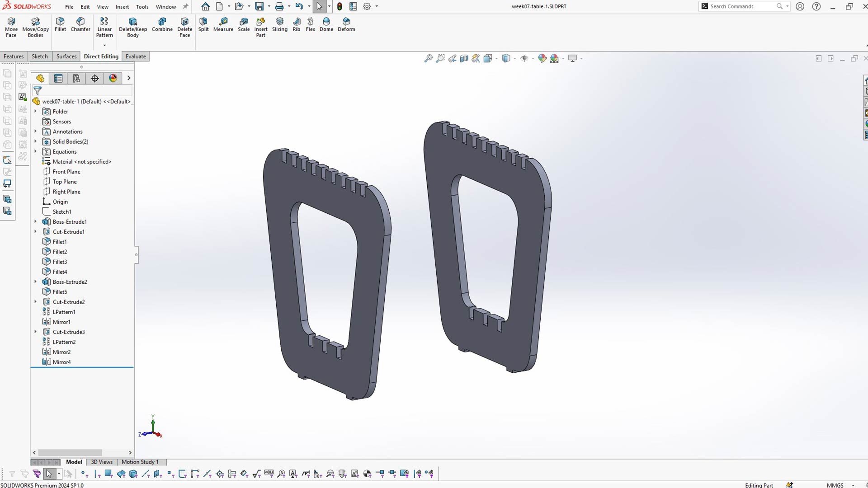The width and height of the screenshot is (868, 488).
Task: Choose the Chamfer tool
Action: click(80, 24)
